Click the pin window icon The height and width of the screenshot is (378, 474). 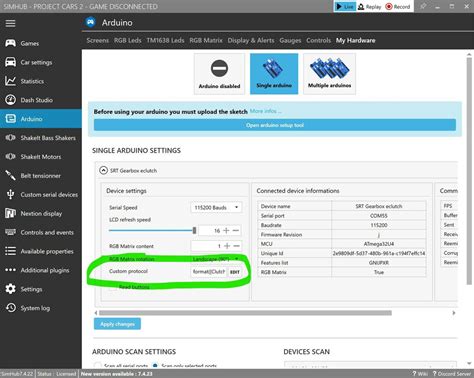423,6
